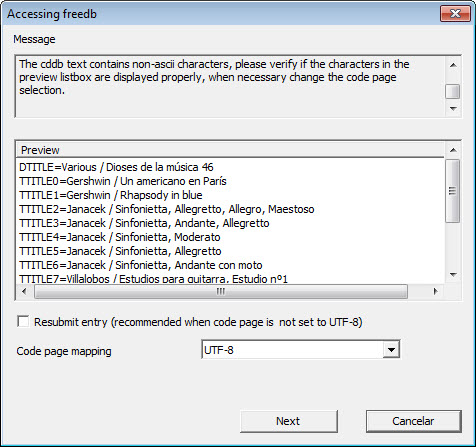The image size is (476, 447).
Task: Select the TTITLE1 Rhapsody in blue line
Action: tap(111, 195)
